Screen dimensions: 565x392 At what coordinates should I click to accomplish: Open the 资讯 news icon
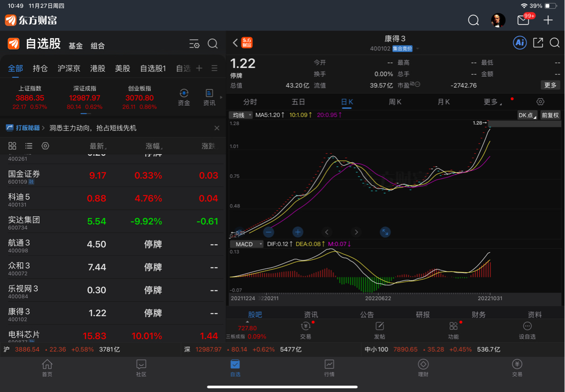pos(209,97)
